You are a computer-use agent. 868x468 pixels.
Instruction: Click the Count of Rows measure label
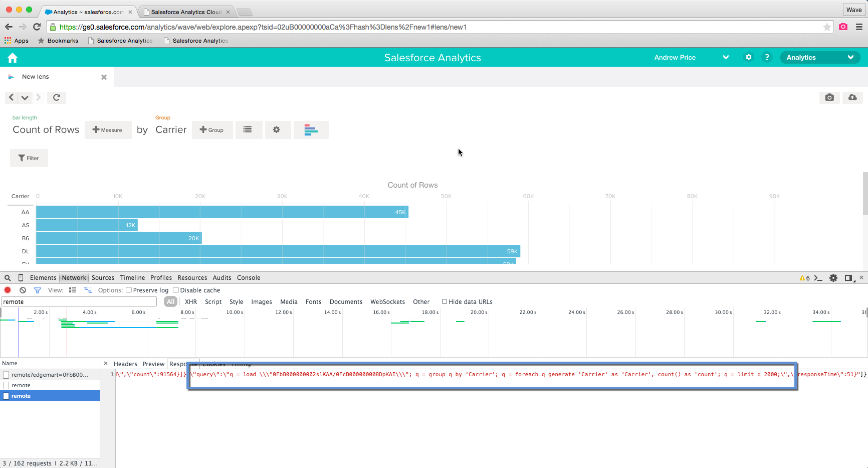pyautogui.click(x=46, y=129)
